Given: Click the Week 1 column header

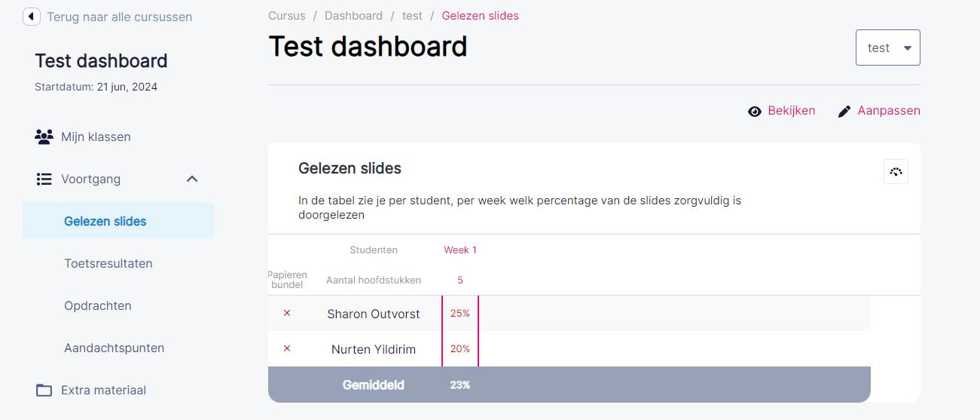Looking at the screenshot, I should (460, 250).
